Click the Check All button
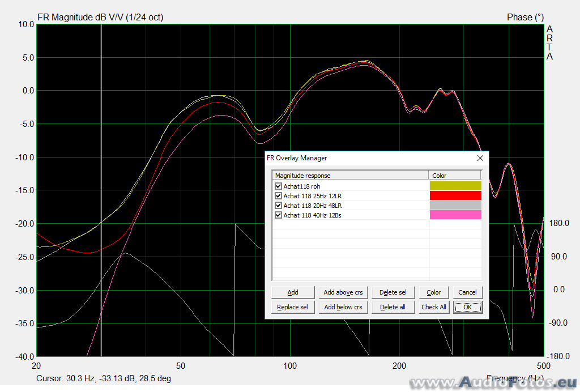This screenshot has height=392, width=580. [434, 307]
